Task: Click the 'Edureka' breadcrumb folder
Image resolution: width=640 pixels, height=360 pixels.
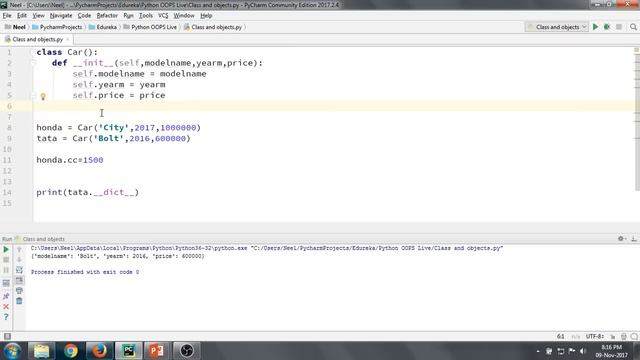Action: [x=103, y=27]
